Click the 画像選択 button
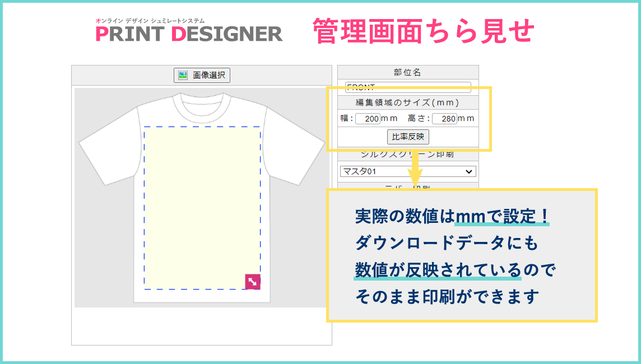This screenshot has width=641, height=364. click(x=202, y=75)
